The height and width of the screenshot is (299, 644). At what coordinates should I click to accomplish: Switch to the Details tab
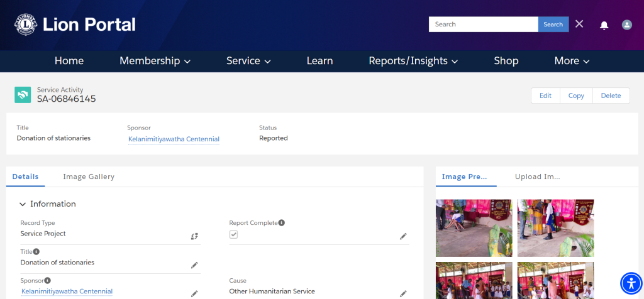click(x=25, y=177)
